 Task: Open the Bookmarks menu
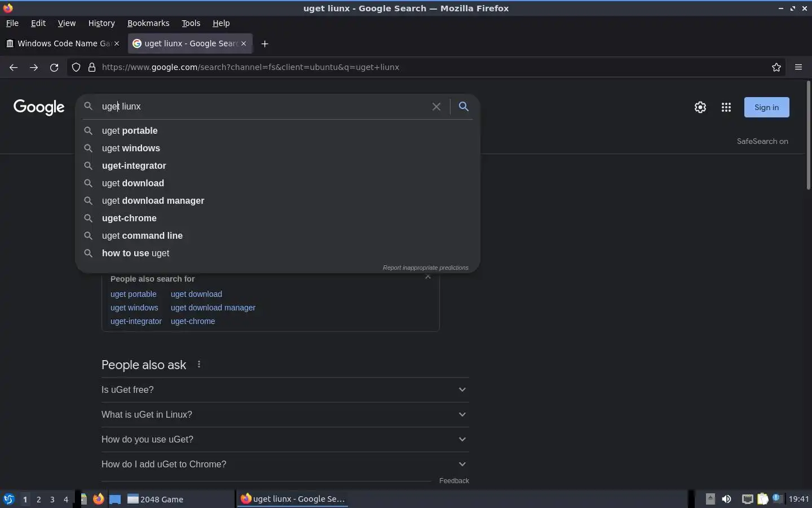coord(148,23)
